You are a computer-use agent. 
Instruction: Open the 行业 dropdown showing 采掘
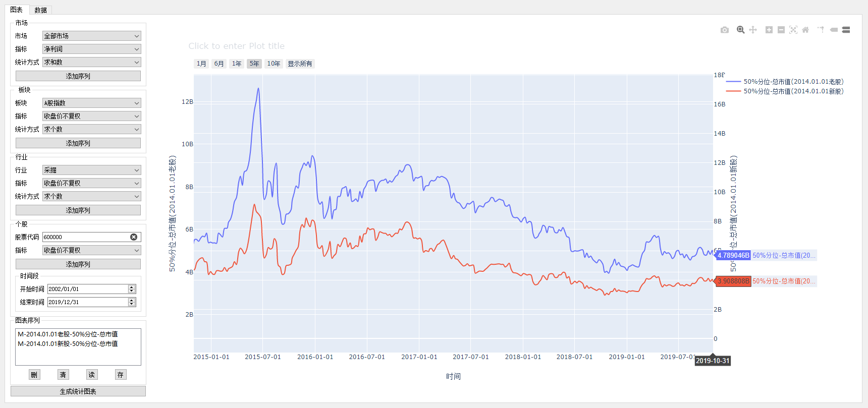point(91,170)
